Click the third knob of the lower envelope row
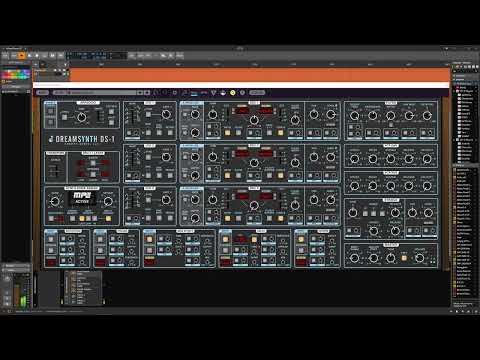Image resolution: width=480 pixels, height=360 pixels. point(390,186)
